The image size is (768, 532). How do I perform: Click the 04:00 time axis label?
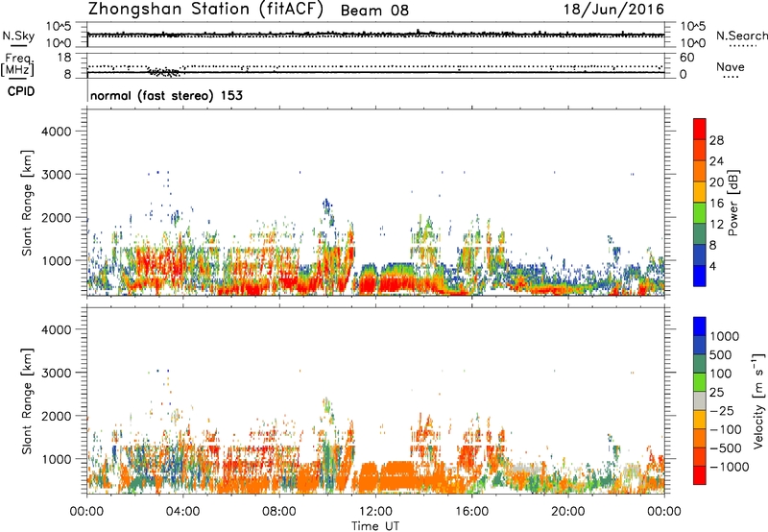(183, 512)
